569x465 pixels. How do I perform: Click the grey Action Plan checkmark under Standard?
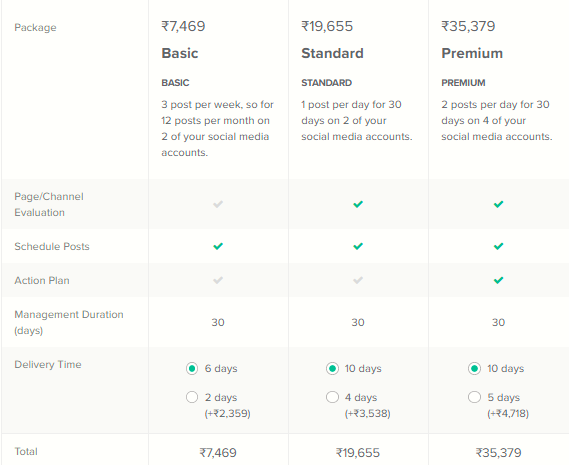click(x=358, y=280)
